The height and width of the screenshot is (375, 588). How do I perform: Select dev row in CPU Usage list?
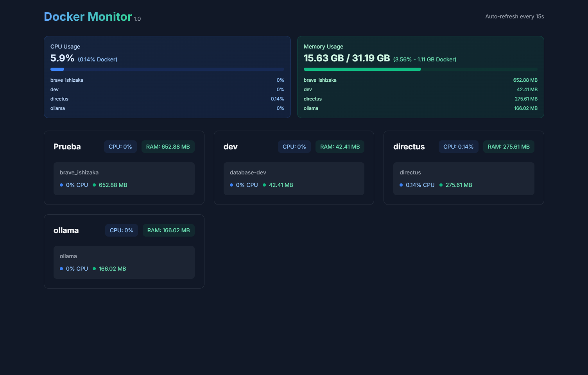coord(167,90)
